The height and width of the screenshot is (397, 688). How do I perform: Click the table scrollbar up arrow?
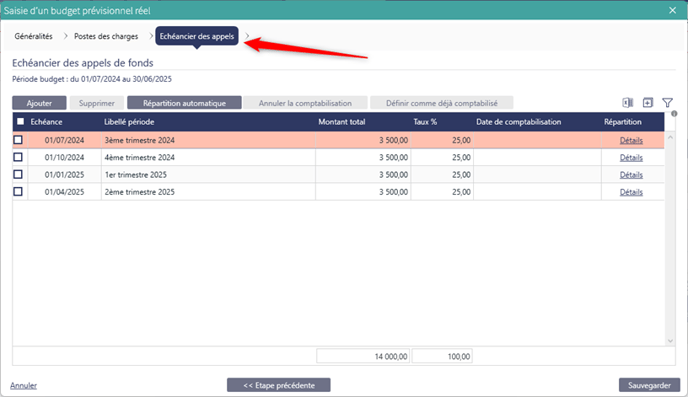click(x=670, y=137)
